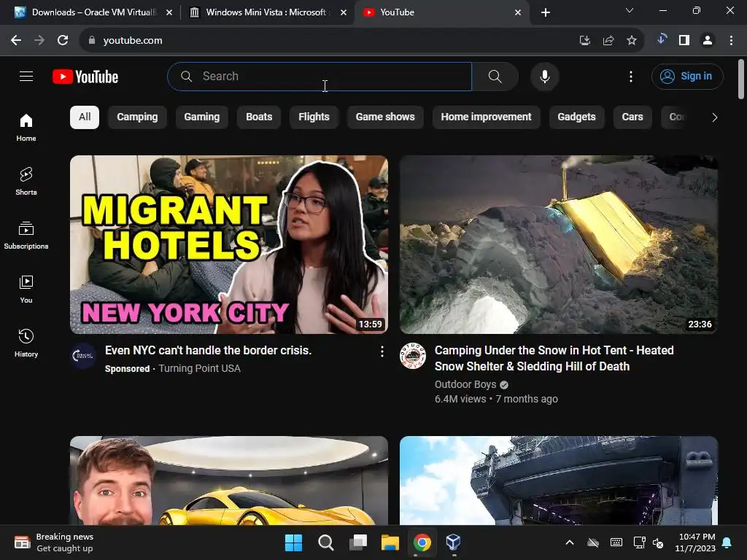Open Subscriptions in the sidebar

(26, 236)
